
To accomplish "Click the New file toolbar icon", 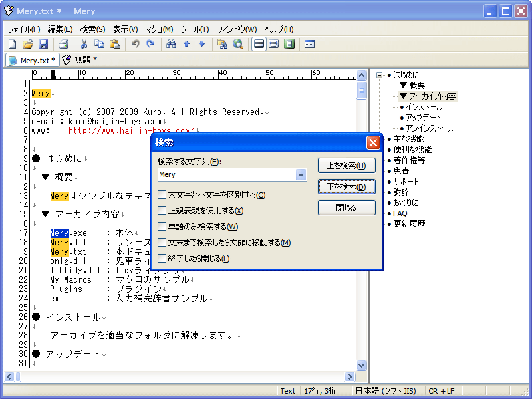I will 12,44.
